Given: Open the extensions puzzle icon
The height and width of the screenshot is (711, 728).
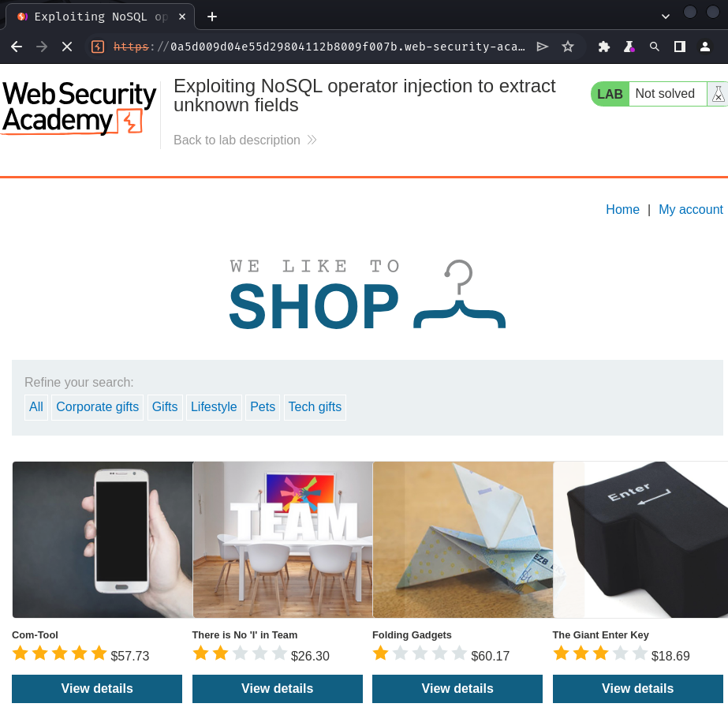Looking at the screenshot, I should point(603,47).
